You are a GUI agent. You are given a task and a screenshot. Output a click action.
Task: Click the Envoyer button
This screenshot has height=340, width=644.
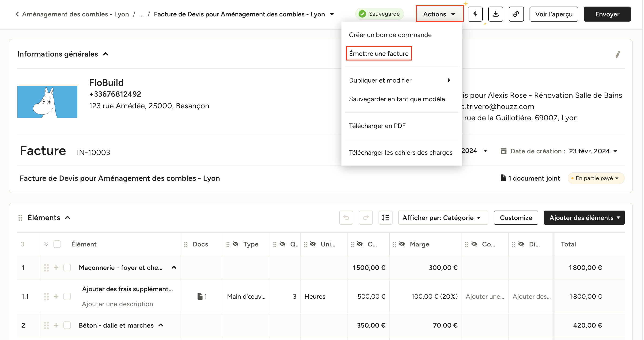point(607,14)
